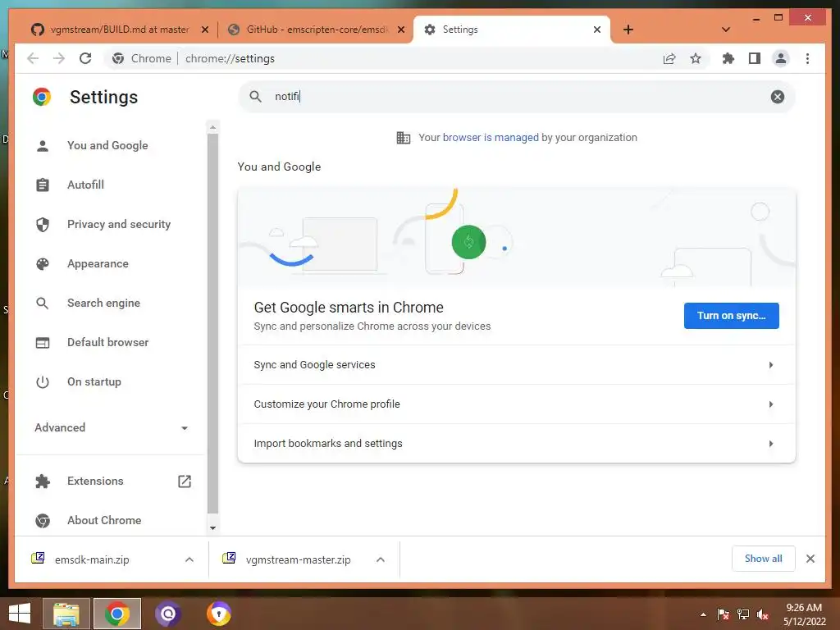Click the muted volume tray icon
The height and width of the screenshot is (630, 840).
763,614
